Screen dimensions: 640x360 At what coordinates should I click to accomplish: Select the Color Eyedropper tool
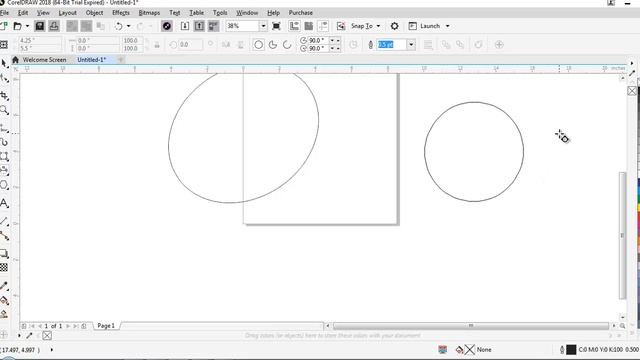pyautogui.click(x=4, y=286)
